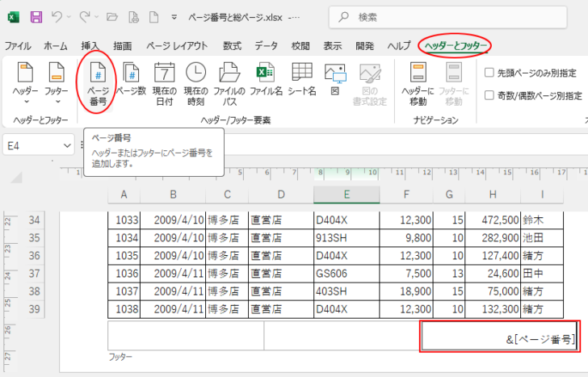Click cell showing 472,500

tap(493, 220)
